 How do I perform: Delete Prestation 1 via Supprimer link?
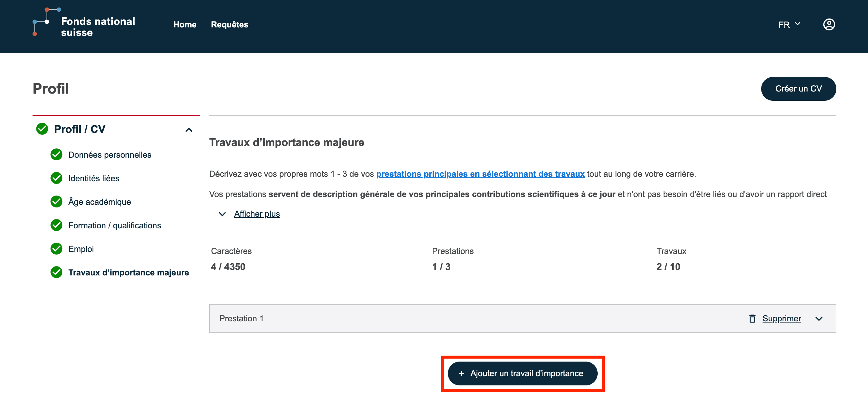pyautogui.click(x=781, y=318)
